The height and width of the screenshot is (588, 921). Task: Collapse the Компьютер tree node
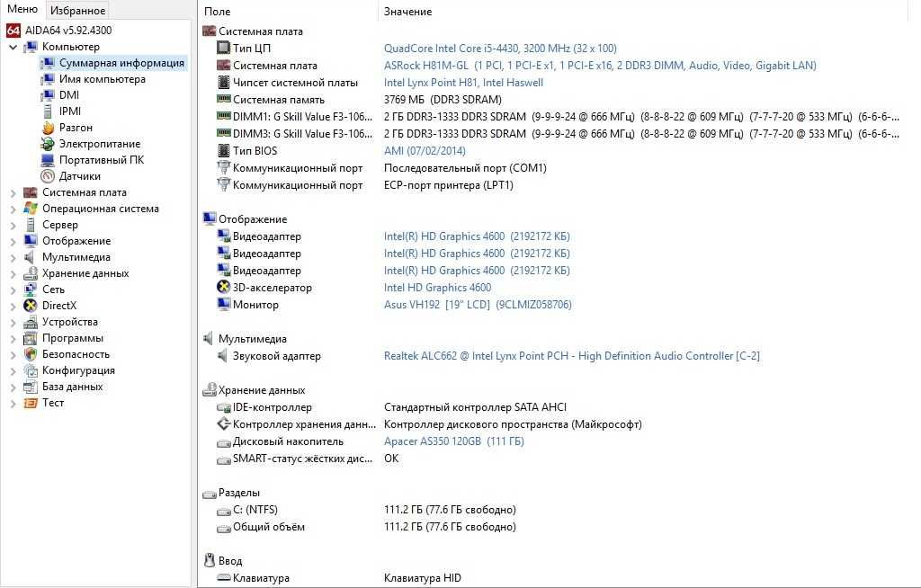[x=13, y=47]
